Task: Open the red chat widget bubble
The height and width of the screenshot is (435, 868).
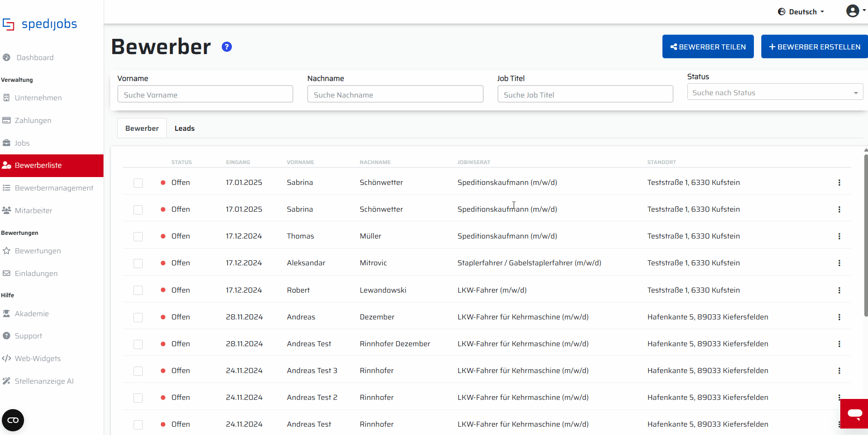Action: [x=855, y=413]
